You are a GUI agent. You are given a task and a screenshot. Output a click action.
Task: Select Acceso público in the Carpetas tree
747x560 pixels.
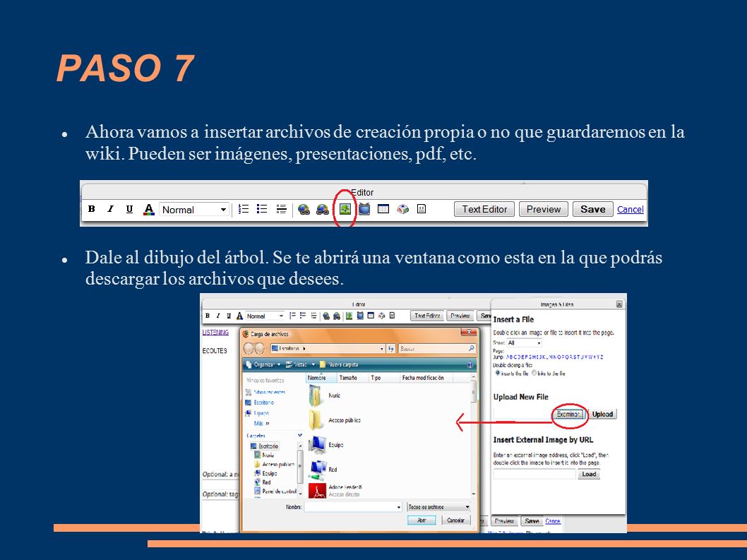[x=274, y=464]
